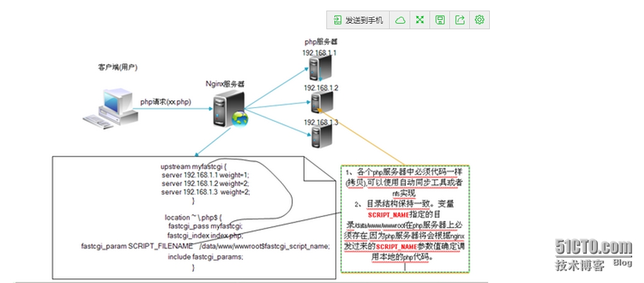Click the note line '2、目录结构保持一致。变量'
This screenshot has height=283, width=644.
tap(405, 204)
